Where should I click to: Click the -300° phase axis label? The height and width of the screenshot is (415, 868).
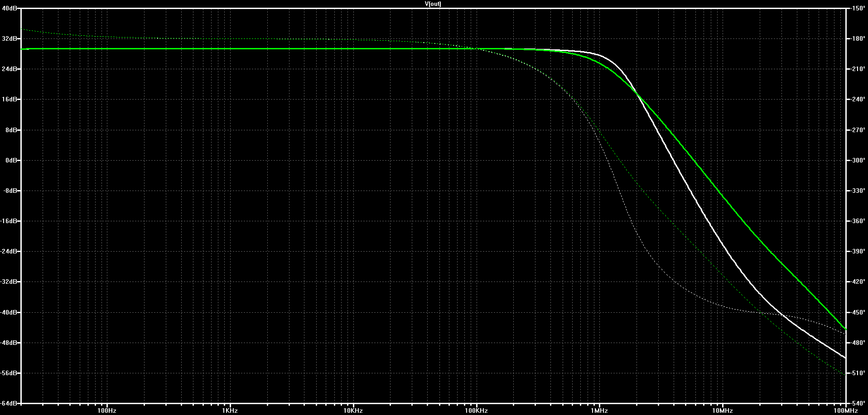[858, 160]
